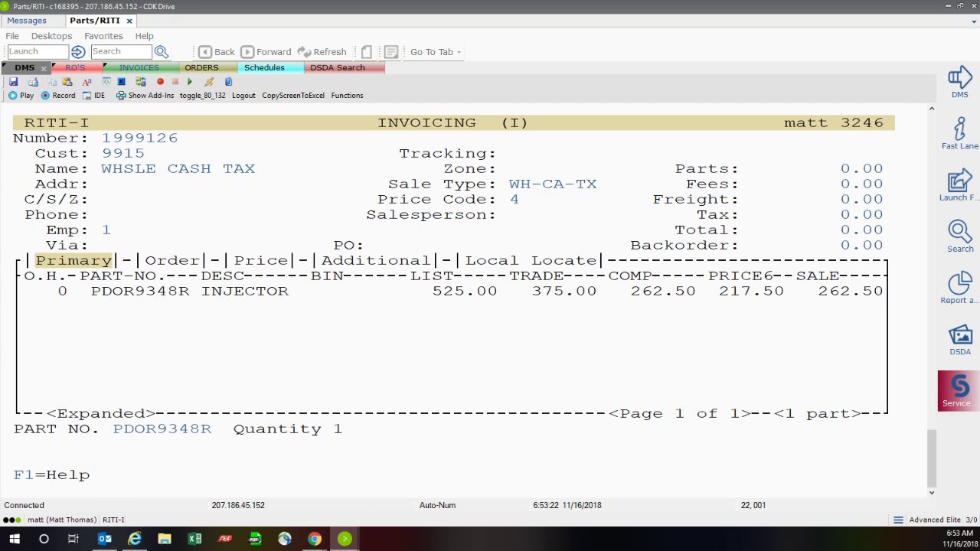Open DSDA in right sidebar
This screenshot has width=980, height=551.
coord(959,341)
